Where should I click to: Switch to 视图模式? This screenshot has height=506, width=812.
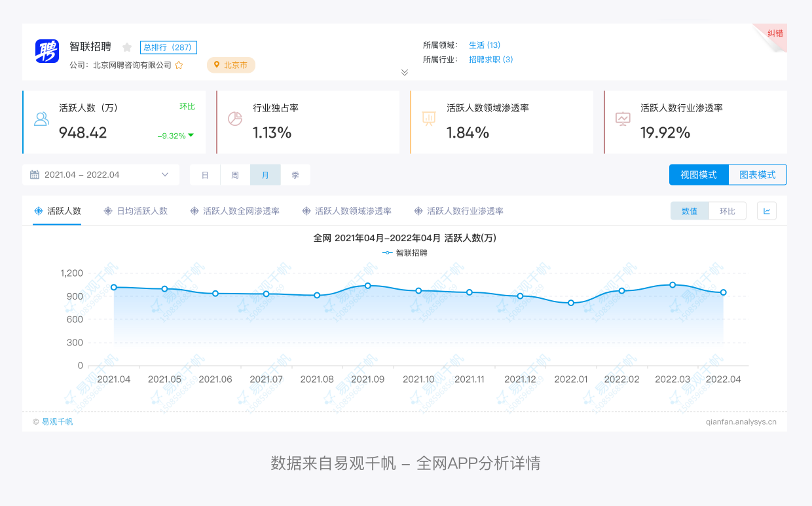click(x=699, y=175)
